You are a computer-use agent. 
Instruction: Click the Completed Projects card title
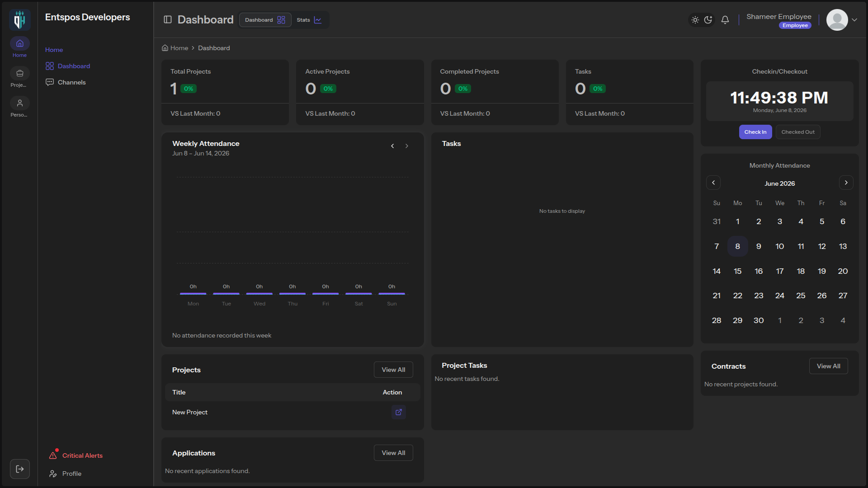(x=469, y=71)
